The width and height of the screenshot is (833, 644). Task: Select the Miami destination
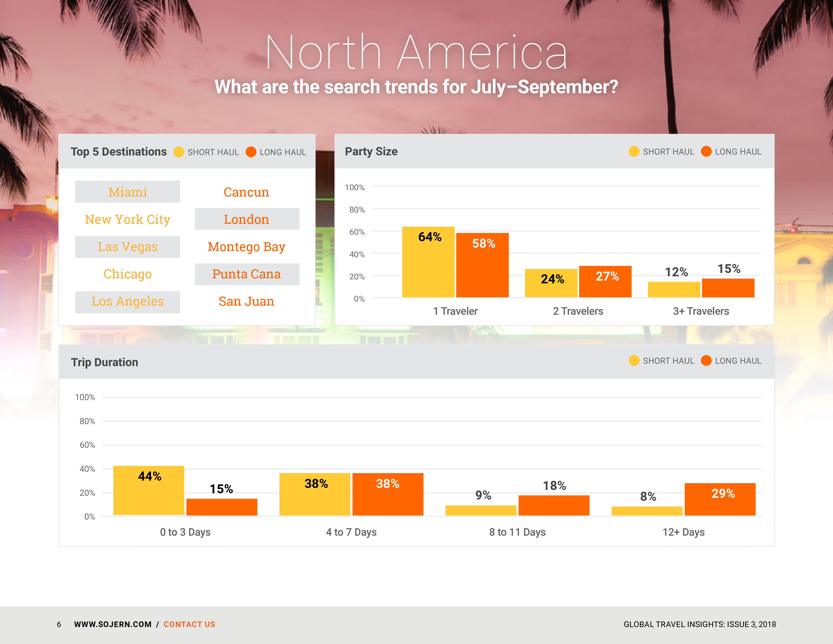(127, 192)
